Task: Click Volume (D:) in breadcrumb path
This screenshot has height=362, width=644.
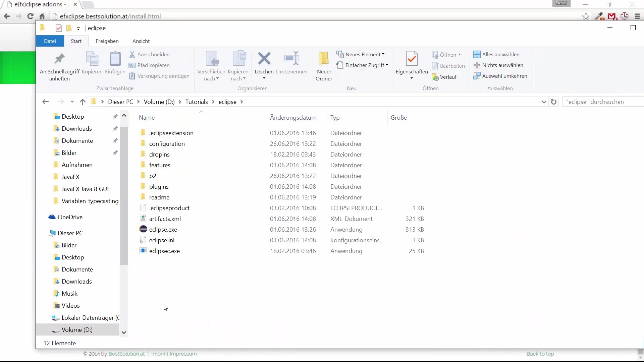Action: point(159,102)
